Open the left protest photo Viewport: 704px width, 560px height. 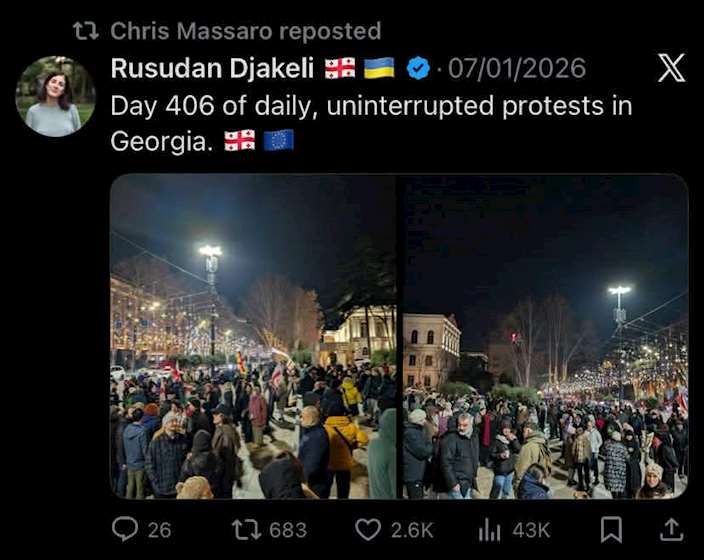click(253, 336)
